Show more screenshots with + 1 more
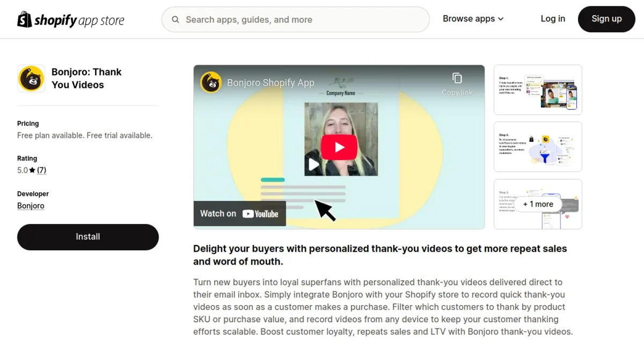Image resolution: width=644 pixels, height=349 pixels. tap(538, 204)
